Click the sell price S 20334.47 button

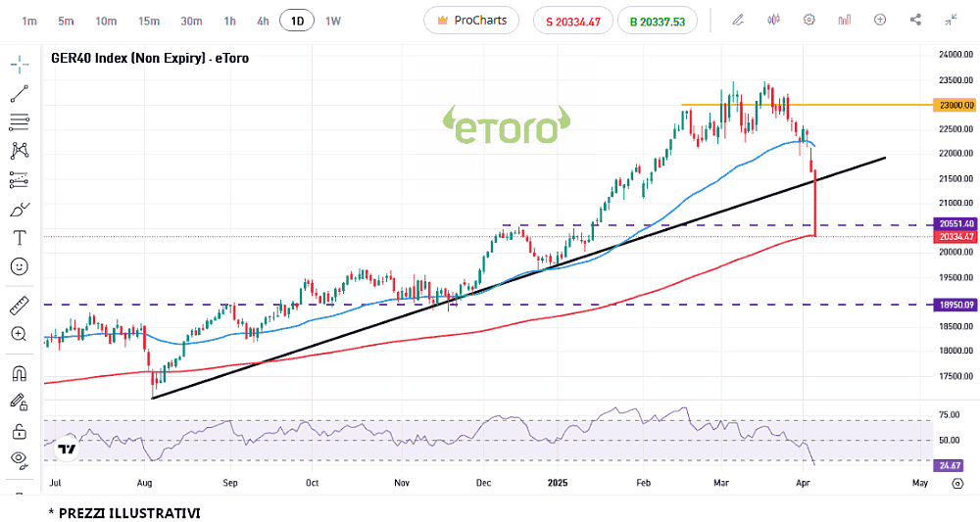[573, 22]
